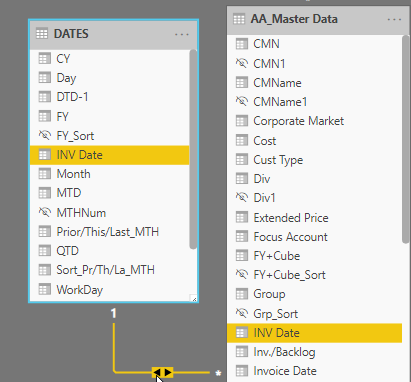Click the column icon next to Corporate Market
Screen dimensions: 411x382
(242, 121)
